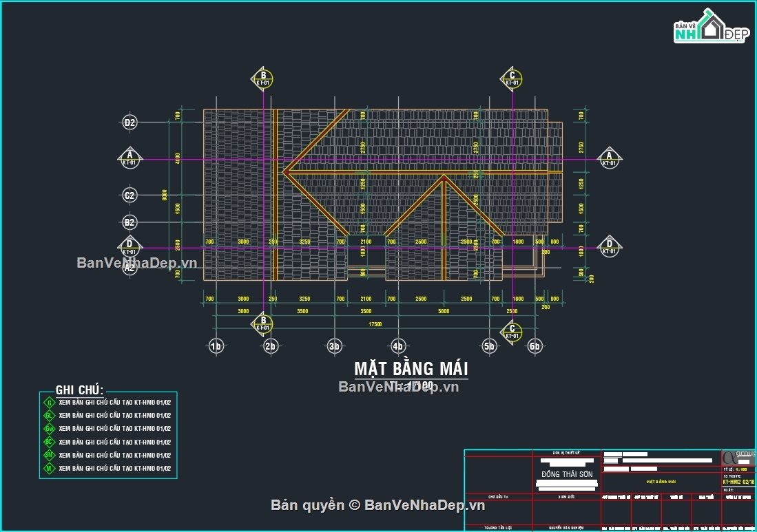This screenshot has width=757, height=532.
Task: Select the KT-HM2 02/18 sheet number
Action: [x=738, y=482]
